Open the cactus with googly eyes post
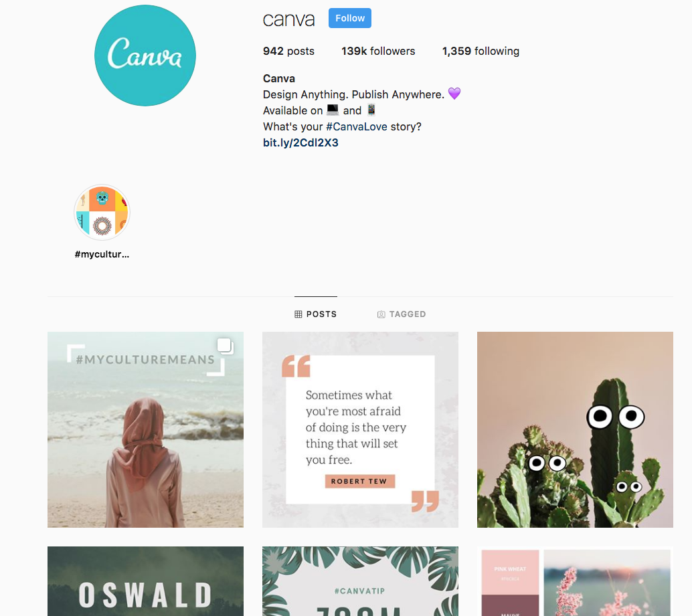Viewport: 692px width, 616px height. click(x=575, y=429)
